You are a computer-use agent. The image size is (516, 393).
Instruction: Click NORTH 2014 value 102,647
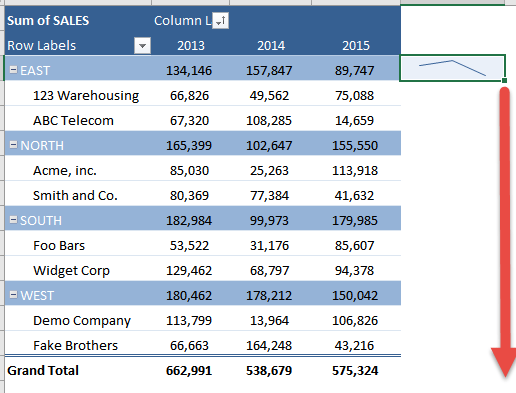(269, 146)
